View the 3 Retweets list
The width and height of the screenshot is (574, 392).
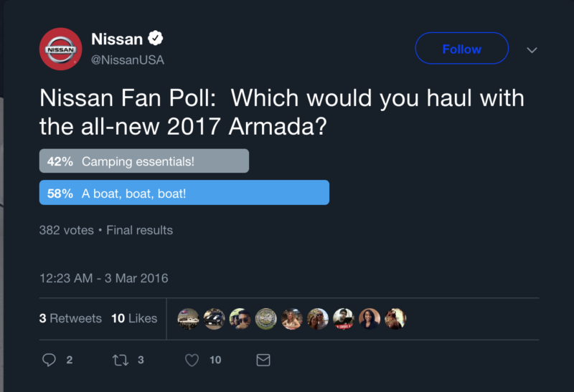point(70,318)
